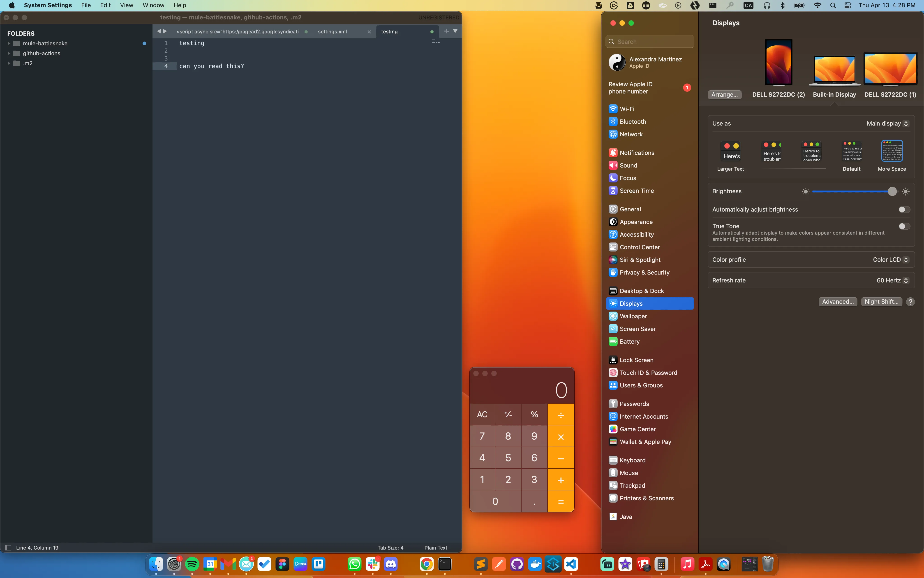The width and height of the screenshot is (924, 578).
Task: Open Google Chrome in the Dock
Action: coord(427,564)
